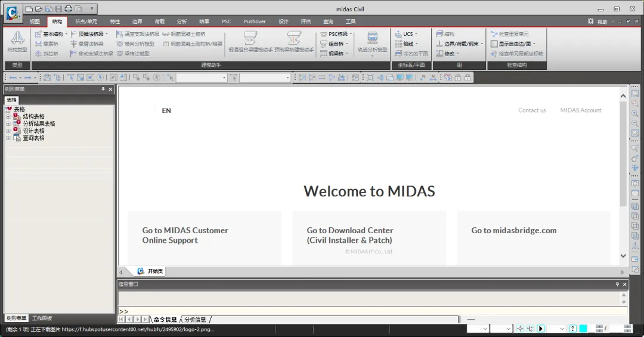The width and height of the screenshot is (644, 337).
Task: Expand the 分析结果表格 tree node
Action: click(x=8, y=123)
